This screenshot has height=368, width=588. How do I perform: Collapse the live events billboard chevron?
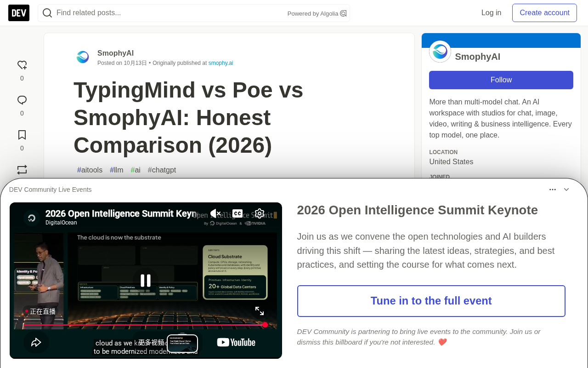pos(566,190)
